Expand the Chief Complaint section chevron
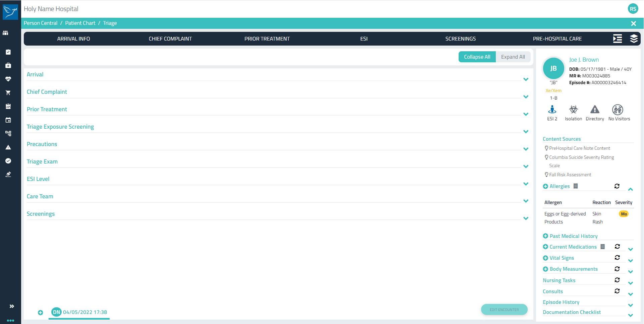This screenshot has height=324, width=644. click(526, 97)
